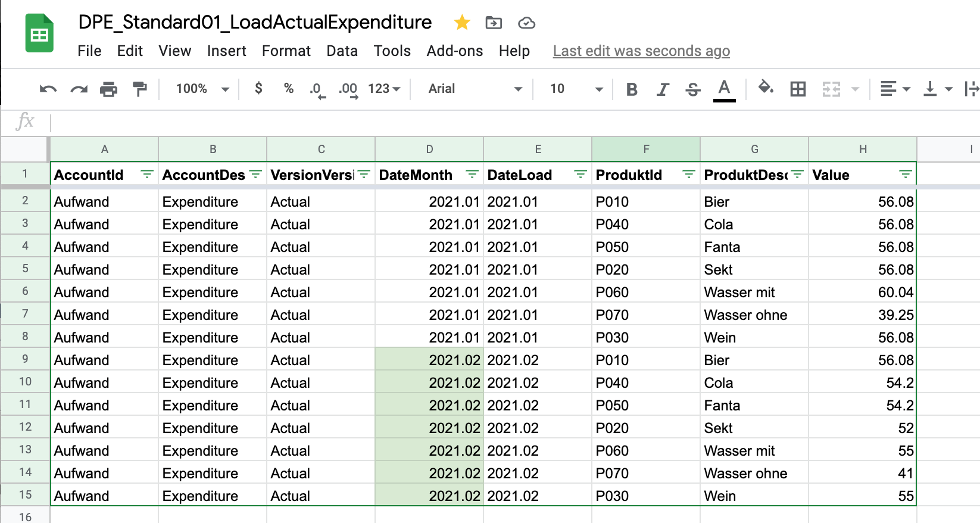Print the spreadsheet using printer icon

click(109, 89)
